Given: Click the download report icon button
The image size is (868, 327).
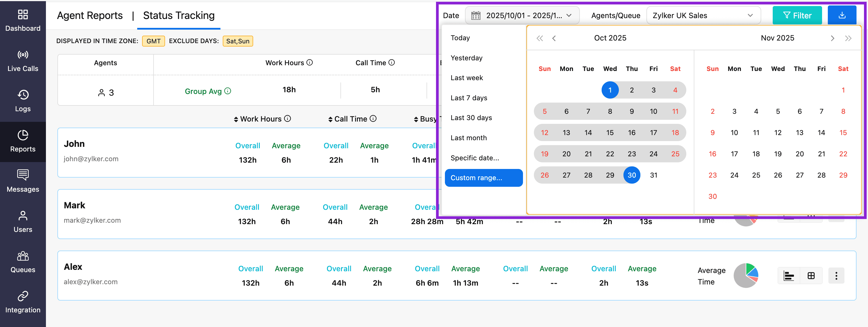Looking at the screenshot, I should pyautogui.click(x=841, y=15).
